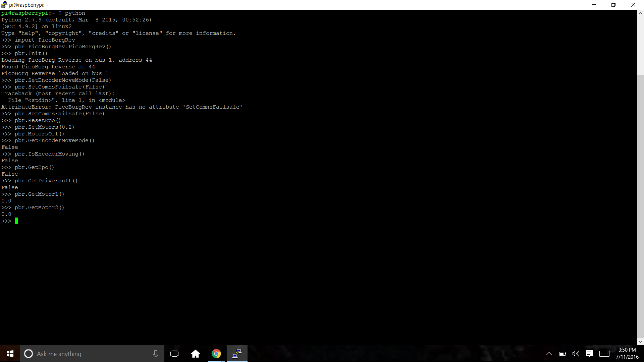The image size is (644, 362).
Task: Toggle the touch keyboard icon
Action: (604, 354)
